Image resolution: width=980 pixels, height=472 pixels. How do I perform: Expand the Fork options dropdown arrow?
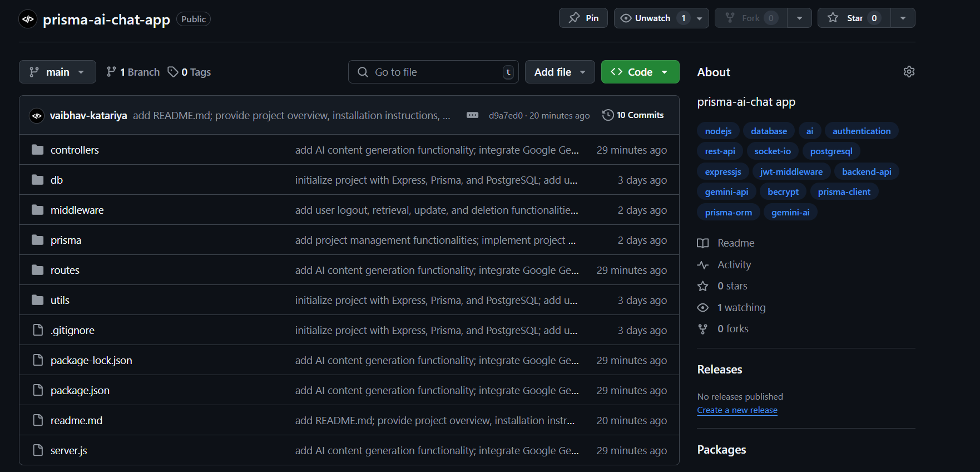(799, 18)
